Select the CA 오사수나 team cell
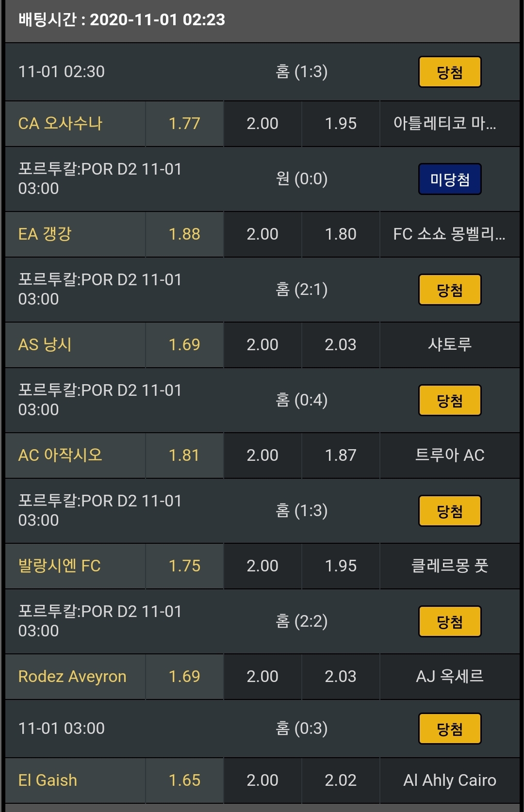 [x=75, y=124]
